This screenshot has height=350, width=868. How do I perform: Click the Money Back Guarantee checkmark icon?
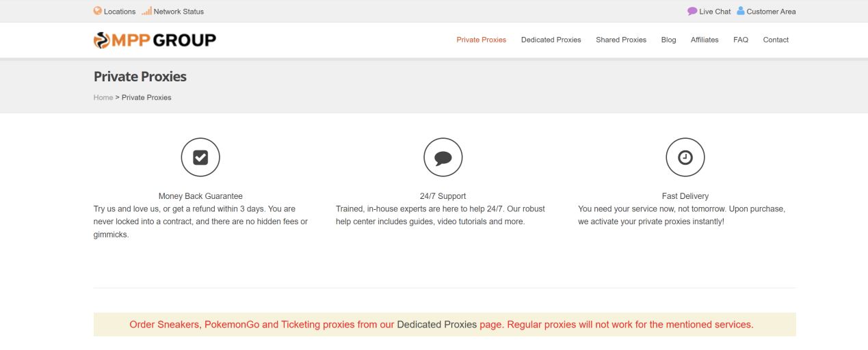200,157
